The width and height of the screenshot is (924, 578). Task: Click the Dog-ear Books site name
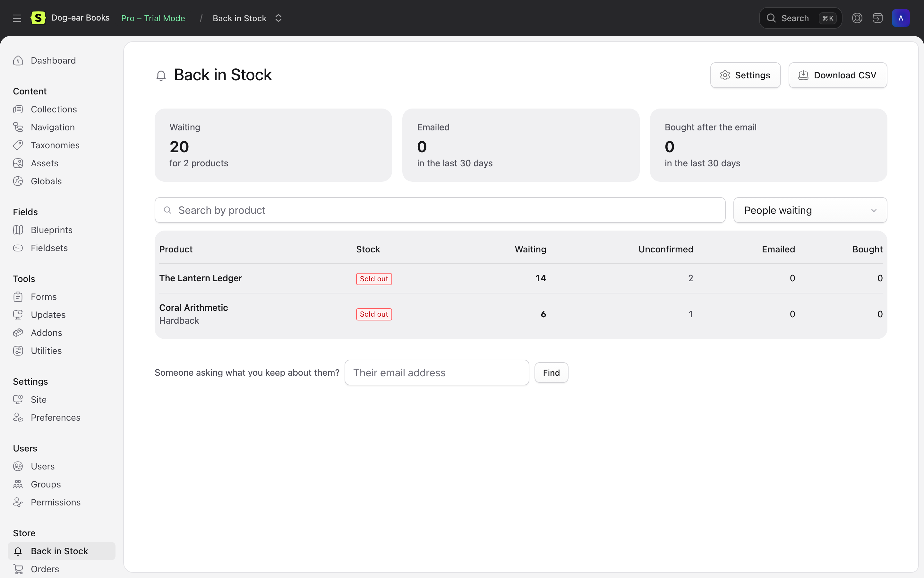pos(80,18)
